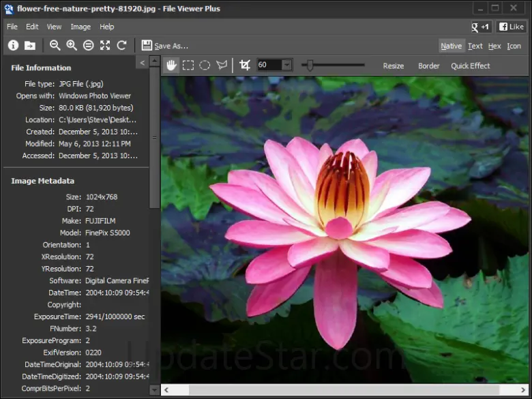The image size is (532, 399).
Task: Click the Save As button
Action: click(164, 46)
